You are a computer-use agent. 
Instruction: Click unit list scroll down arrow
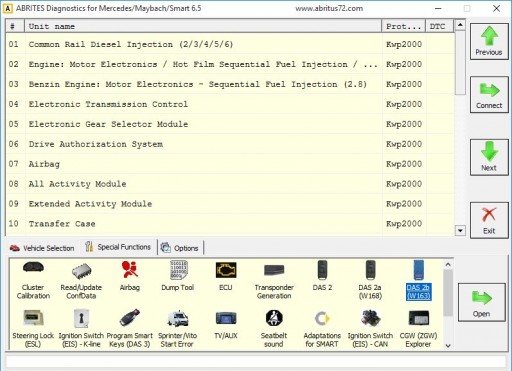(460, 230)
